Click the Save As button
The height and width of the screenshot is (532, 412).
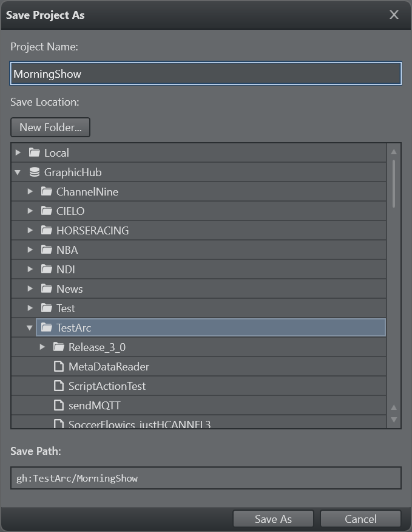tap(273, 519)
